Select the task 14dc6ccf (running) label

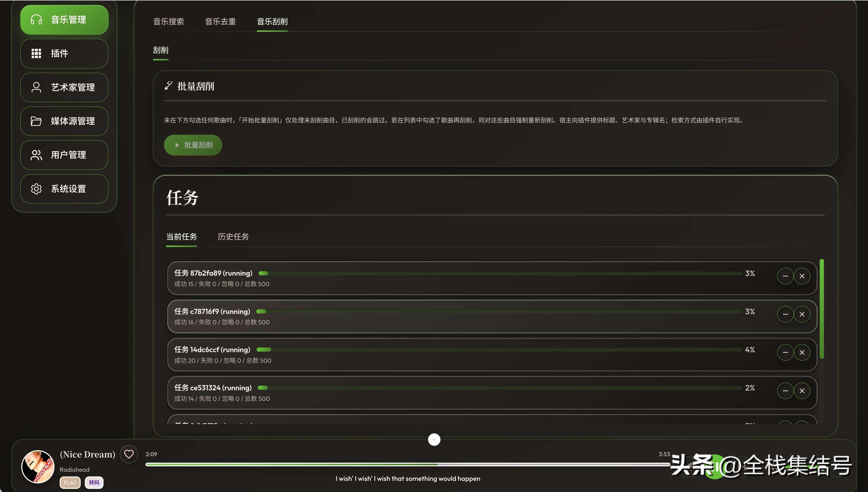tap(212, 349)
